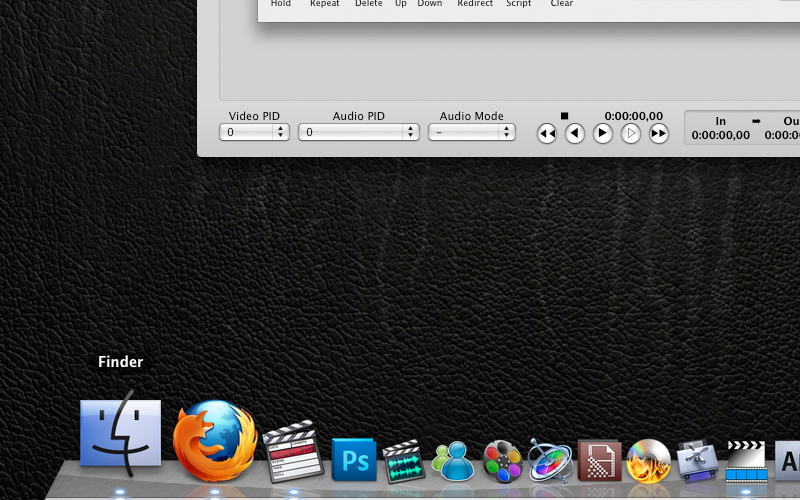The image size is (800, 500).
Task: Launch the flaming disc burning app
Action: [648, 461]
